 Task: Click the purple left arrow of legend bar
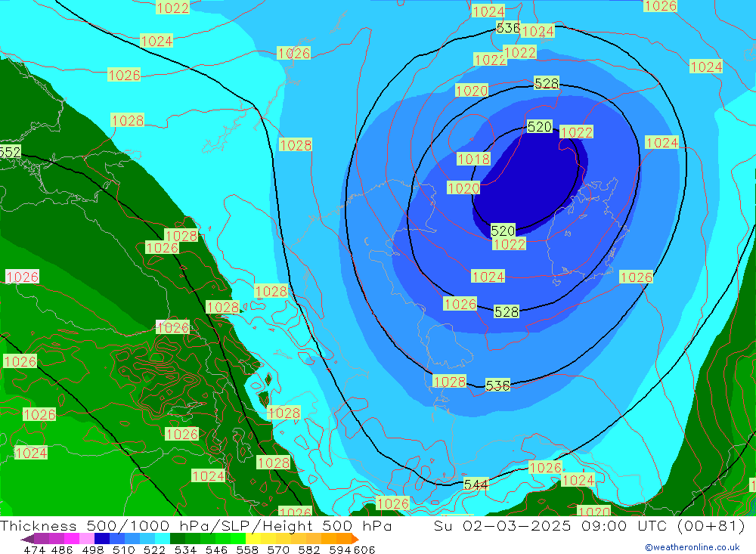(27, 539)
